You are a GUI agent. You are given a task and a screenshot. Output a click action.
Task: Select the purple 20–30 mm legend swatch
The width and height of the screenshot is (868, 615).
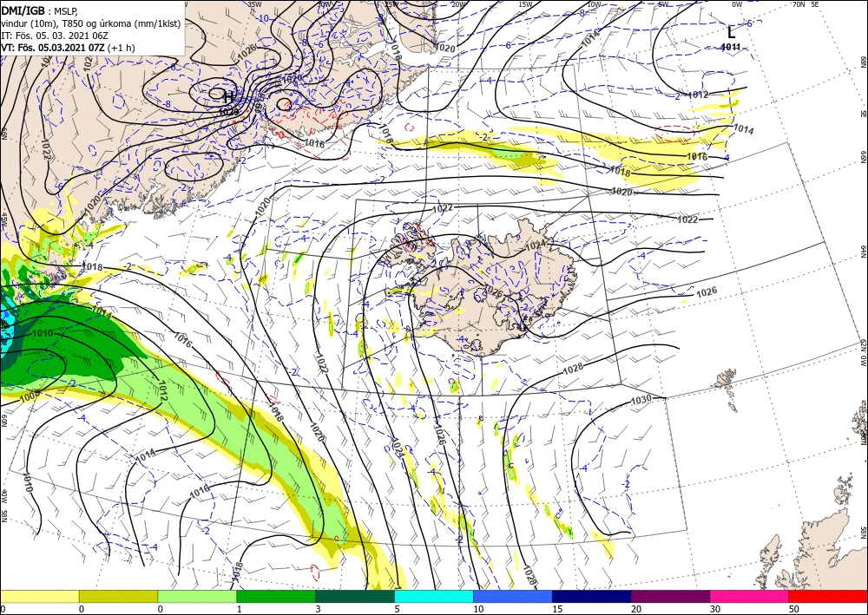[x=670, y=596]
